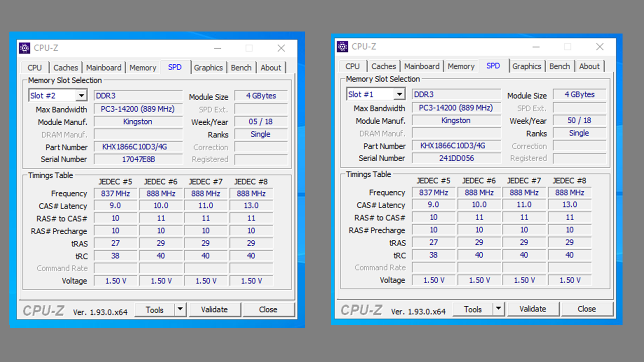
Task: Select SPD tab in right window
Action: (493, 65)
